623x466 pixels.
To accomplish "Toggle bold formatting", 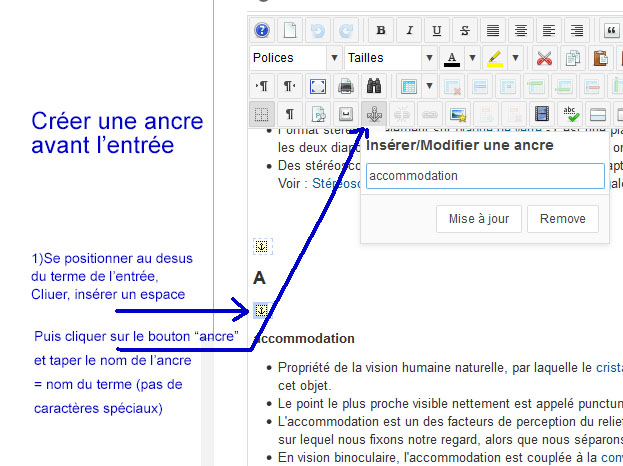I will pos(381,30).
